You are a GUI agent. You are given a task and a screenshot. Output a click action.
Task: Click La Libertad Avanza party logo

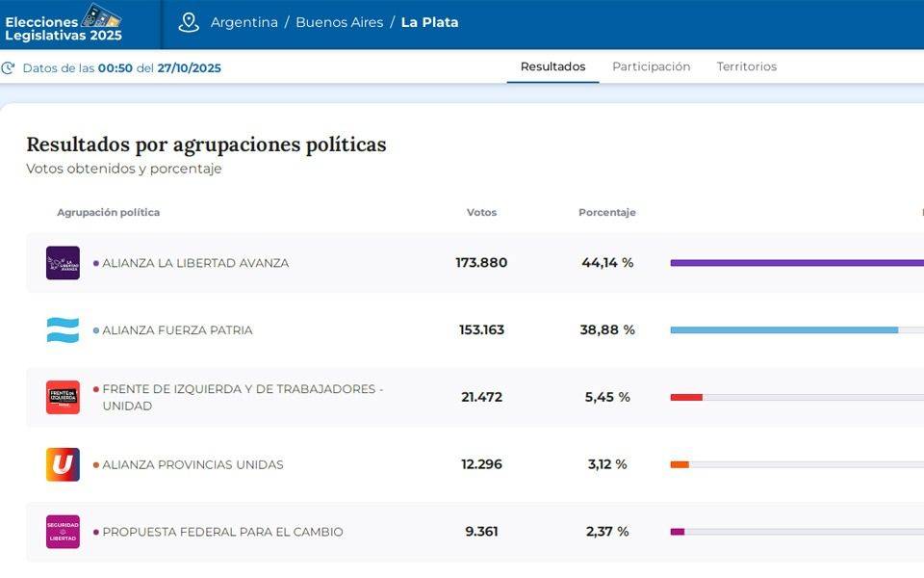(x=63, y=263)
